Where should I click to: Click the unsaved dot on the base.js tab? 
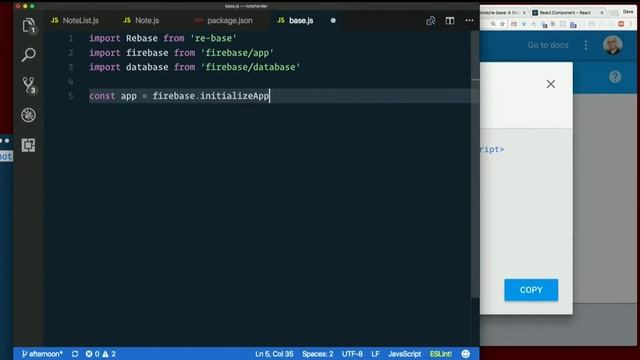pyautogui.click(x=333, y=20)
